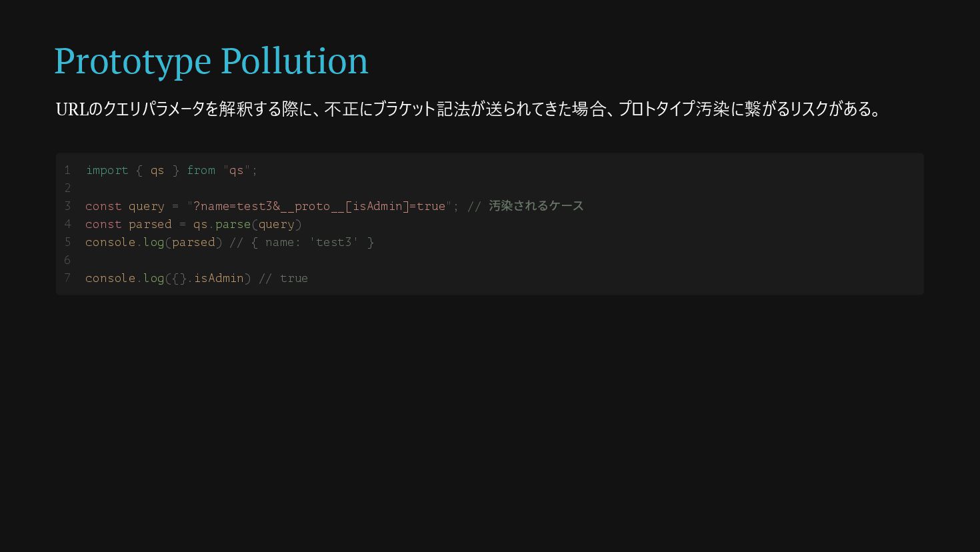Click the comment "{ name: 'test3' }"
This screenshot has height=552, width=980.
(x=313, y=242)
